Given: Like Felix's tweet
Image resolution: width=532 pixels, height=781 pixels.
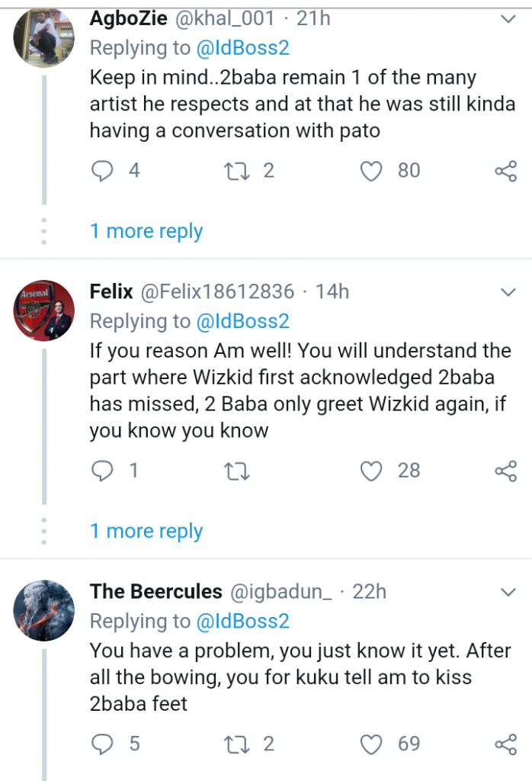Looking at the screenshot, I should coord(371,471).
